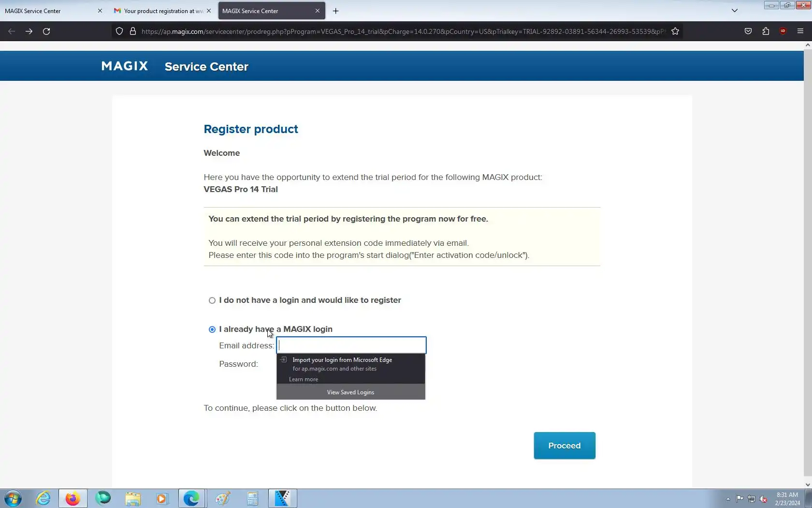
Task: Open the Windows Start menu
Action: (13, 498)
